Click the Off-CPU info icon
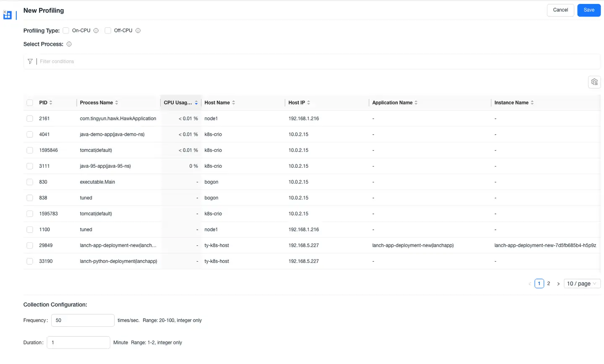Screen dimensions: 604x364 (138, 31)
